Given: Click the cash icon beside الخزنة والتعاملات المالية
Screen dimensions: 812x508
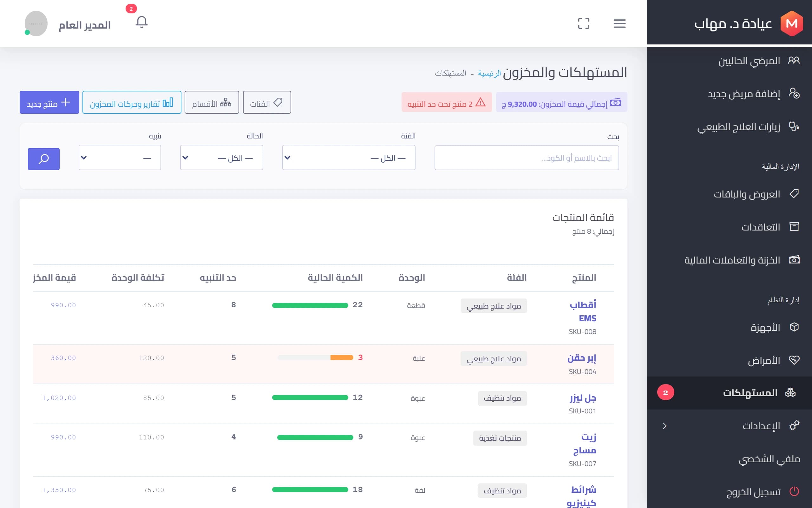Looking at the screenshot, I should 794,260.
